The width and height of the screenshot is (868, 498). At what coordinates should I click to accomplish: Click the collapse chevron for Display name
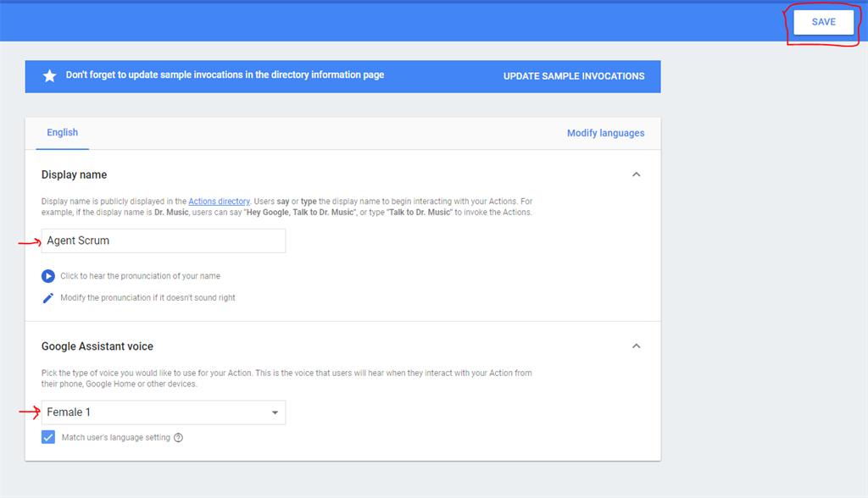point(637,174)
